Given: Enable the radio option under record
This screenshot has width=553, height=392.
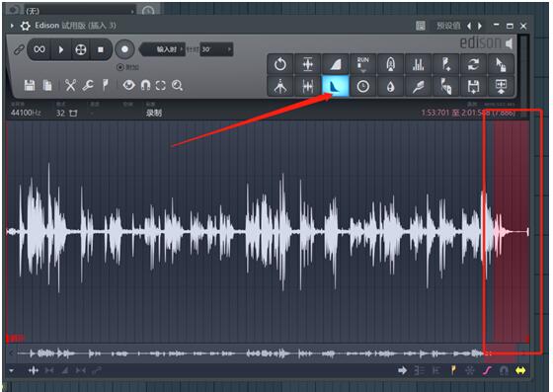Looking at the screenshot, I should click(120, 67).
